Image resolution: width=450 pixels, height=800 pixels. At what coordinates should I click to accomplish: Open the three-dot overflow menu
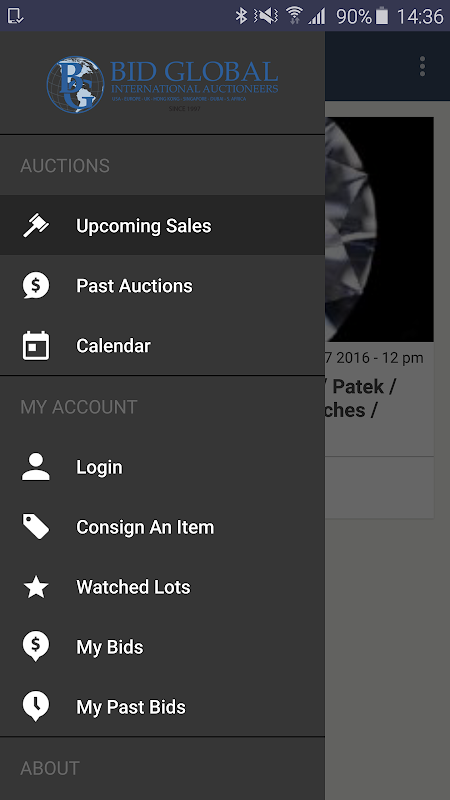coord(422,66)
